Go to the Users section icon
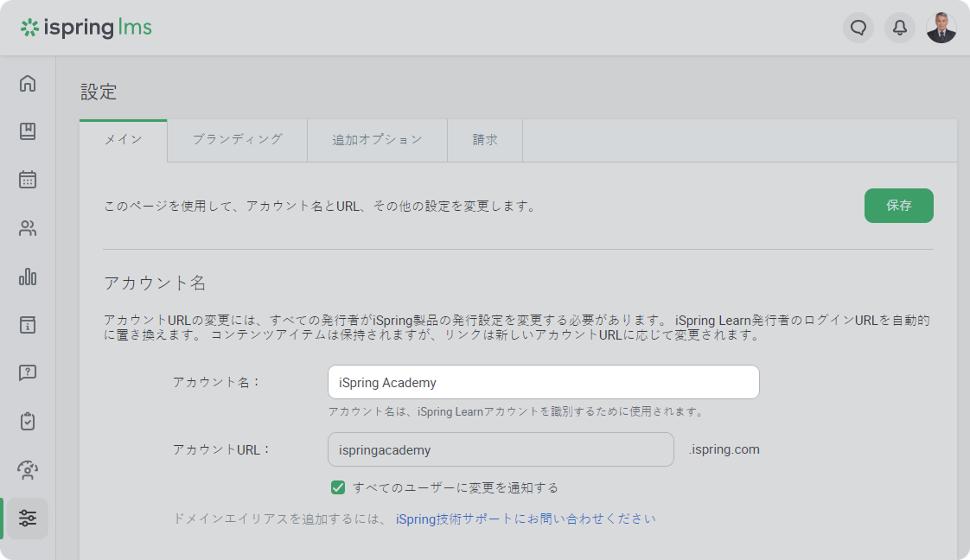 click(x=28, y=228)
